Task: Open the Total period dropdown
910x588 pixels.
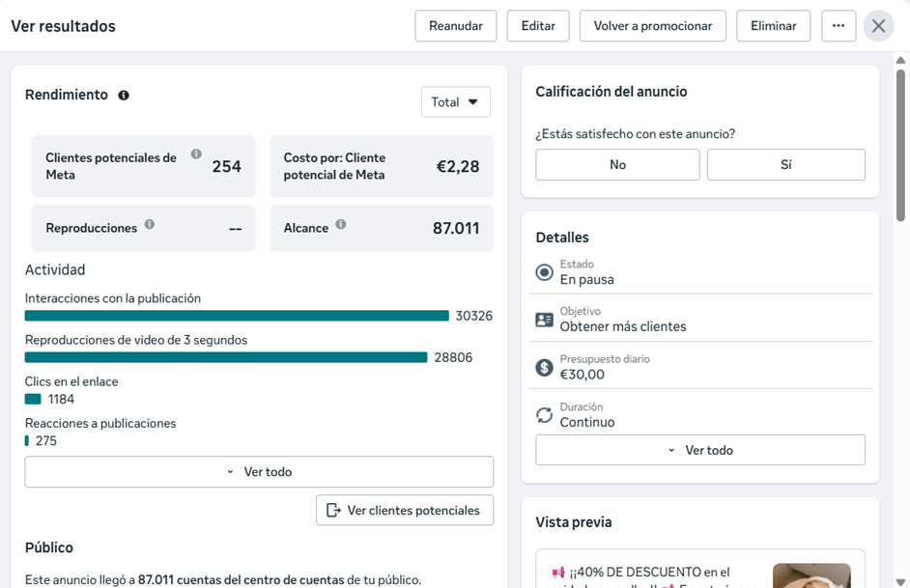Action: coord(456,102)
